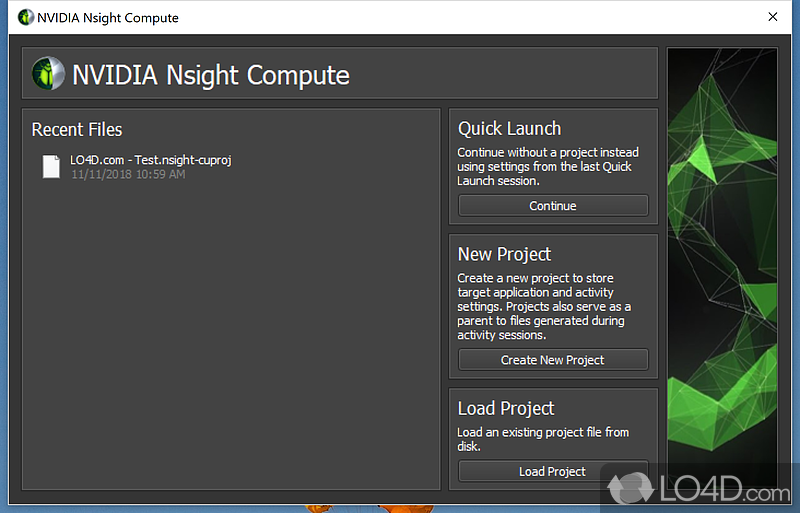The image size is (800, 513).
Task: Click the small app icon in title bar
Action: click(25, 17)
